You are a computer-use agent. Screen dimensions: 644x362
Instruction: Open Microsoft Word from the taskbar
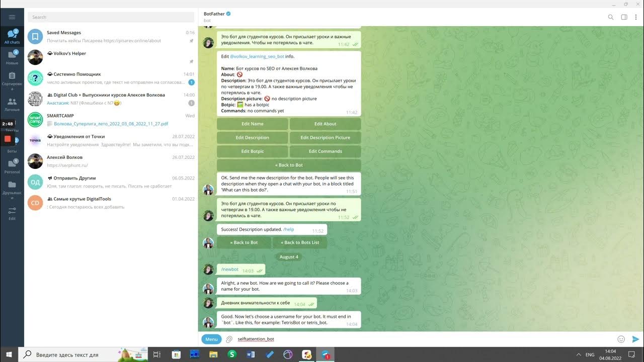coord(251,354)
